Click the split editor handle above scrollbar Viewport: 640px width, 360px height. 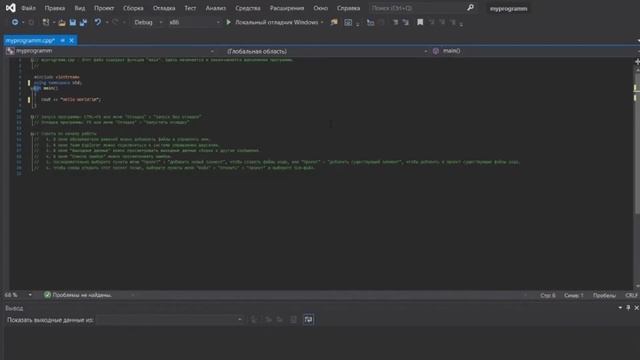(637, 61)
